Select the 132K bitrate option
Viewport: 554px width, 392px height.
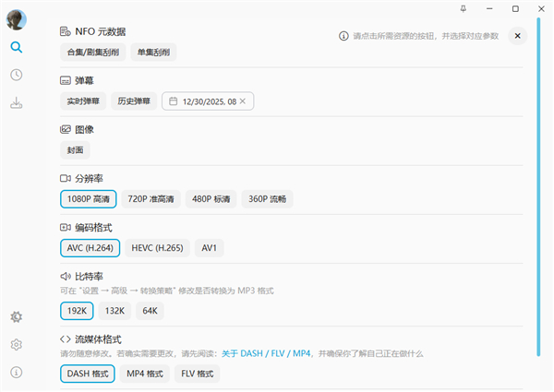115,311
